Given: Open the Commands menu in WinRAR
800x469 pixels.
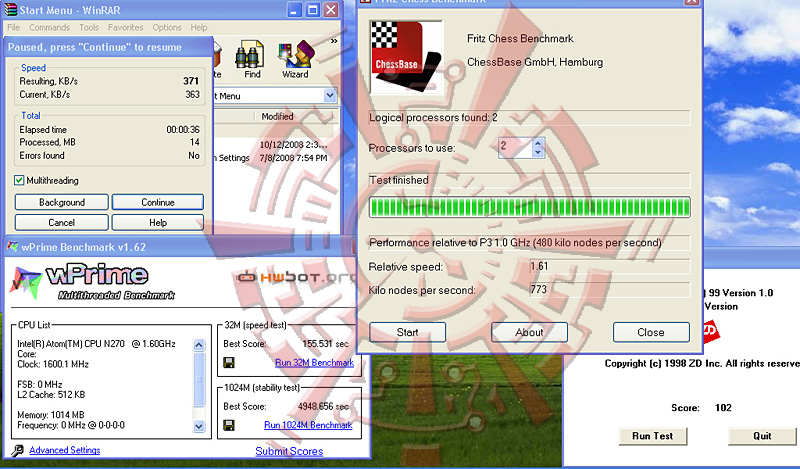Looking at the screenshot, I should pos(49,28).
